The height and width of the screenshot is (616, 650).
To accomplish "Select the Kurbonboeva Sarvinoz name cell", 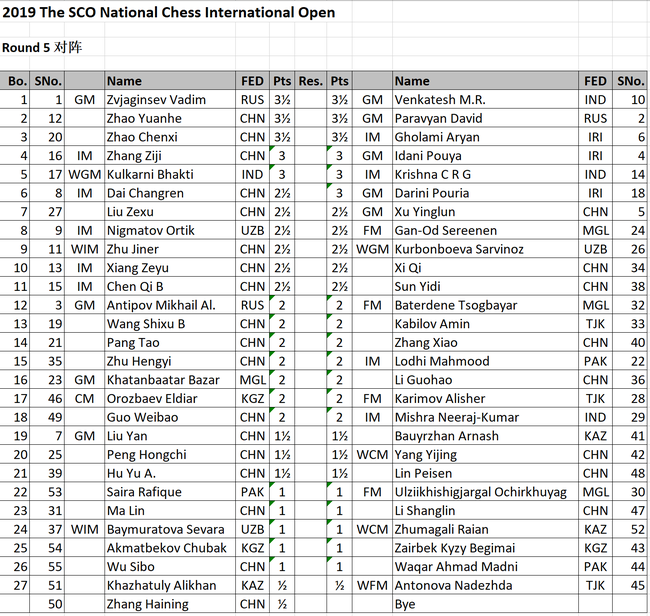I will click(x=460, y=249).
